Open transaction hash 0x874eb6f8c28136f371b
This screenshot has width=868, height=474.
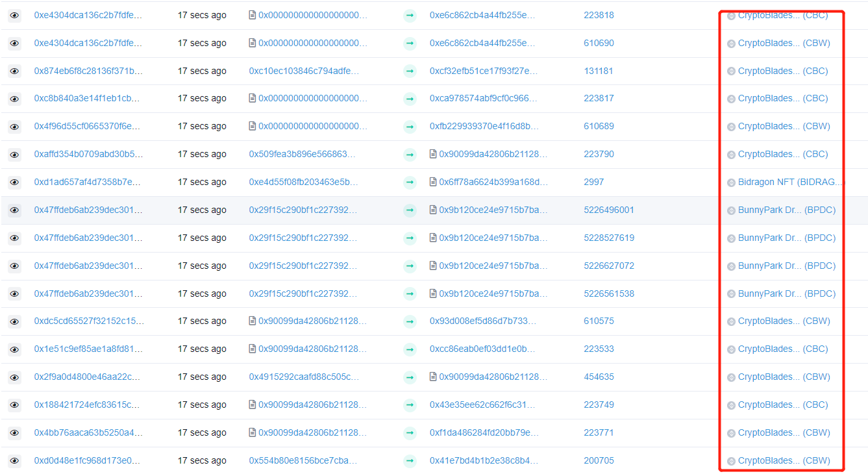click(x=88, y=71)
